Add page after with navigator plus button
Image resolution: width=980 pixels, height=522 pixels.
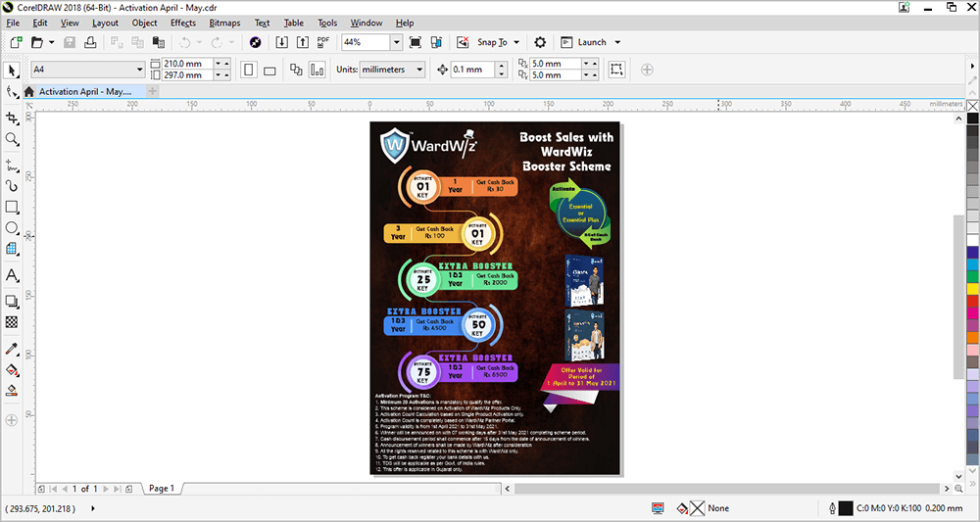tap(128, 489)
